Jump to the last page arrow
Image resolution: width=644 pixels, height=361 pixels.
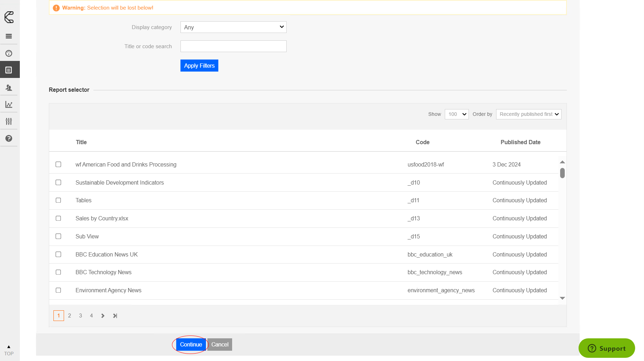115,316
